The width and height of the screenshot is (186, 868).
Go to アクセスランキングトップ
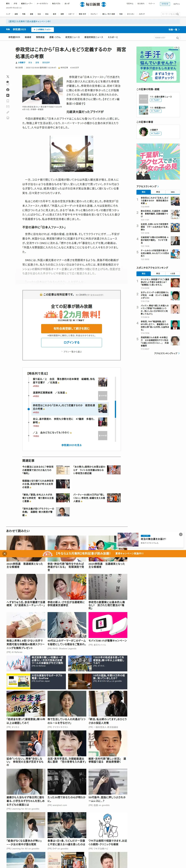(x=167, y=353)
